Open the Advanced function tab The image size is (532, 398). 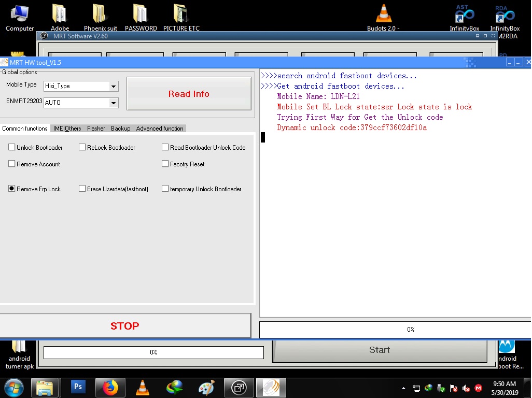pyautogui.click(x=160, y=129)
